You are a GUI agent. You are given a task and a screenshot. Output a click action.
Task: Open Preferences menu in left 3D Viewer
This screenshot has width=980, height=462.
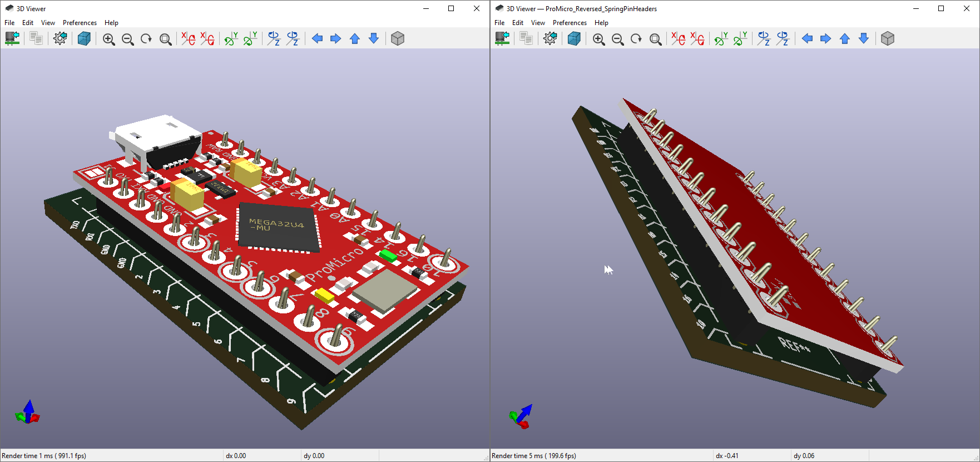coord(80,23)
